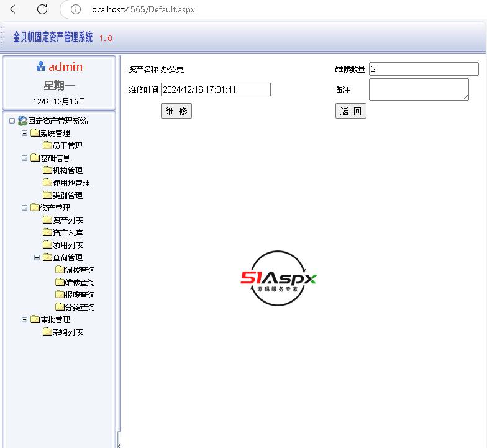Select the 固定资产管理系统 root label
The width and height of the screenshot is (487, 448).
(58, 121)
